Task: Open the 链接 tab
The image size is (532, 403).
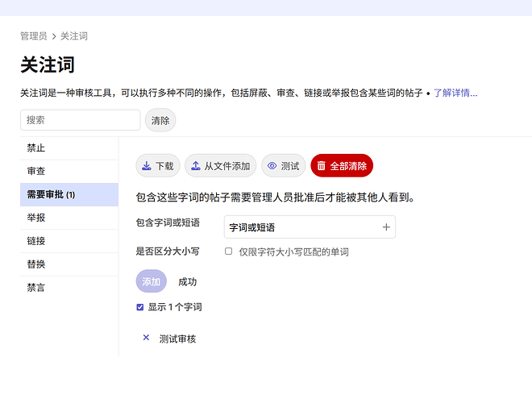Action: (x=69, y=241)
